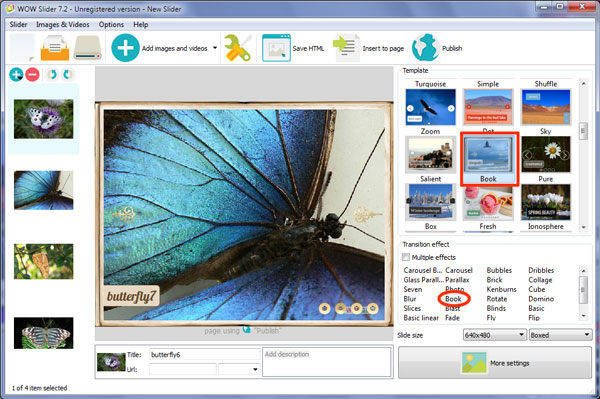Open the Images & Videos menu
600x399 pixels.
click(63, 24)
